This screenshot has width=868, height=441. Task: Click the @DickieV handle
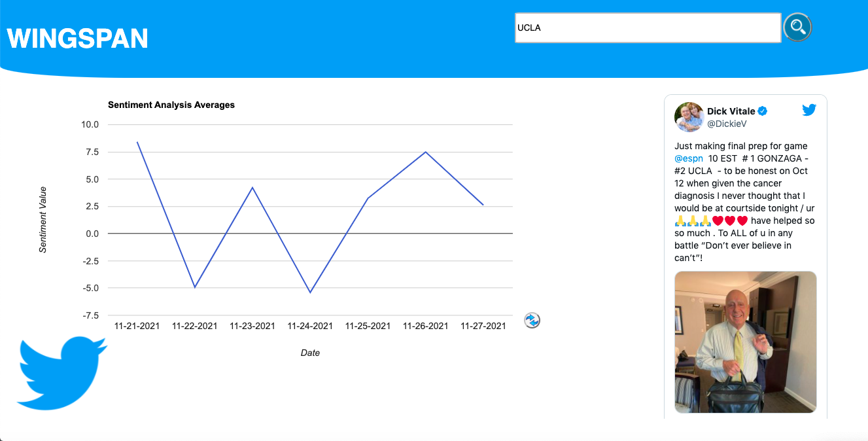click(x=727, y=124)
